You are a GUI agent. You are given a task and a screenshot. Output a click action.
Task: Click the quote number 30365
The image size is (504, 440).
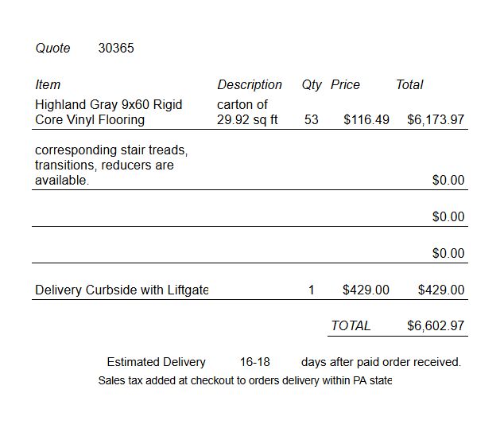(x=116, y=49)
